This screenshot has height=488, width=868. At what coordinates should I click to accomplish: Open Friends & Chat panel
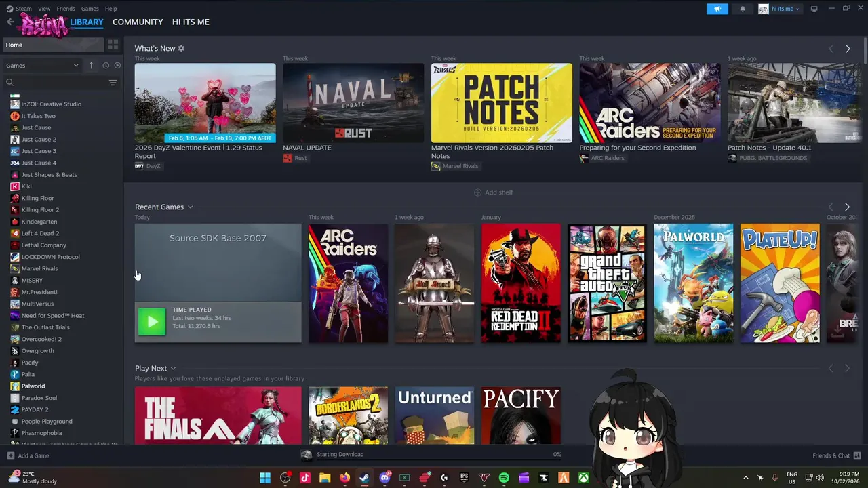click(836, 455)
